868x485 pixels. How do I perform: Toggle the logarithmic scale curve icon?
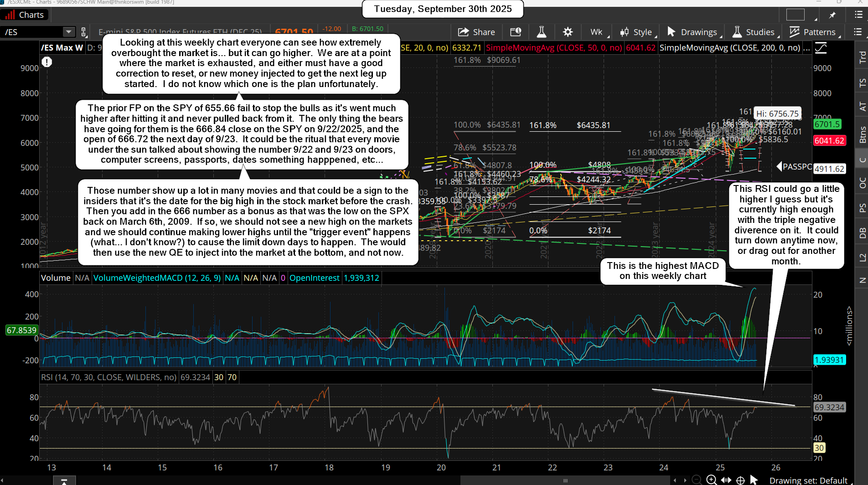(x=821, y=48)
